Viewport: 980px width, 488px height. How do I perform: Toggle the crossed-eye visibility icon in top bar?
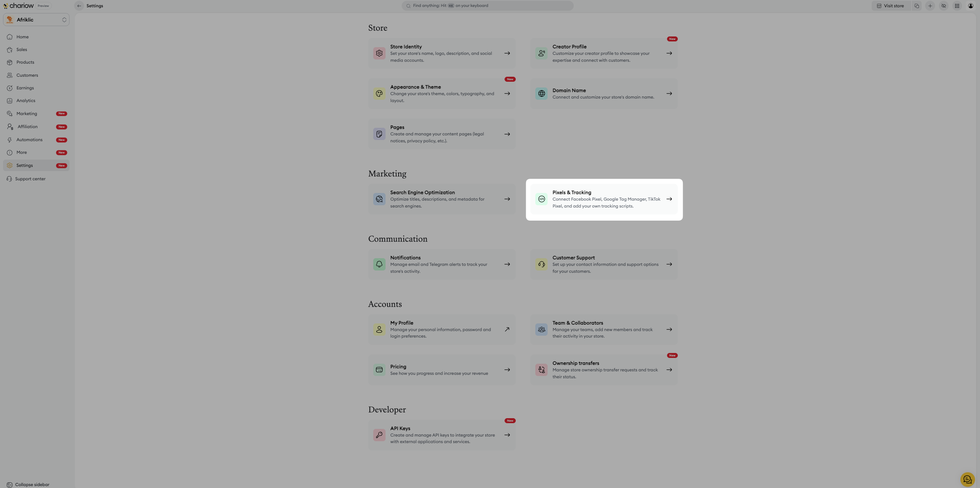click(x=944, y=6)
